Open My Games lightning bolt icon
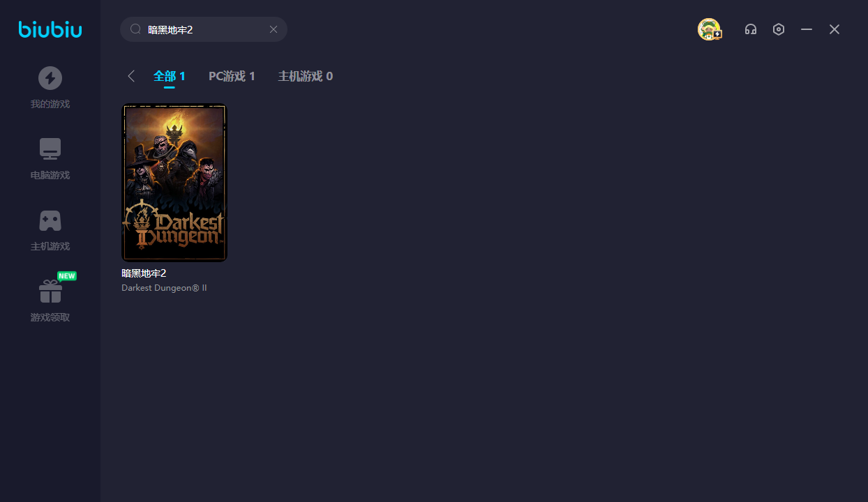This screenshot has width=868, height=502. pos(50,78)
